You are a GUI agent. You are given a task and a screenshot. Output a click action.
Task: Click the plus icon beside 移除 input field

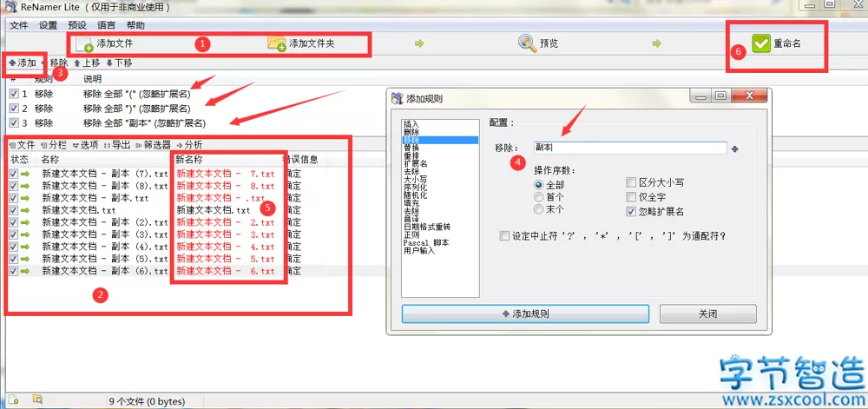[735, 148]
